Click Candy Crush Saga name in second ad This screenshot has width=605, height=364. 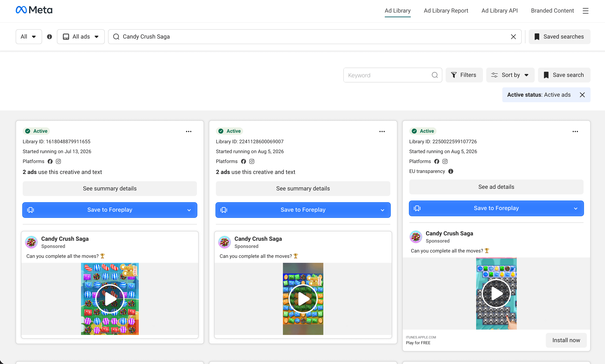click(x=258, y=239)
